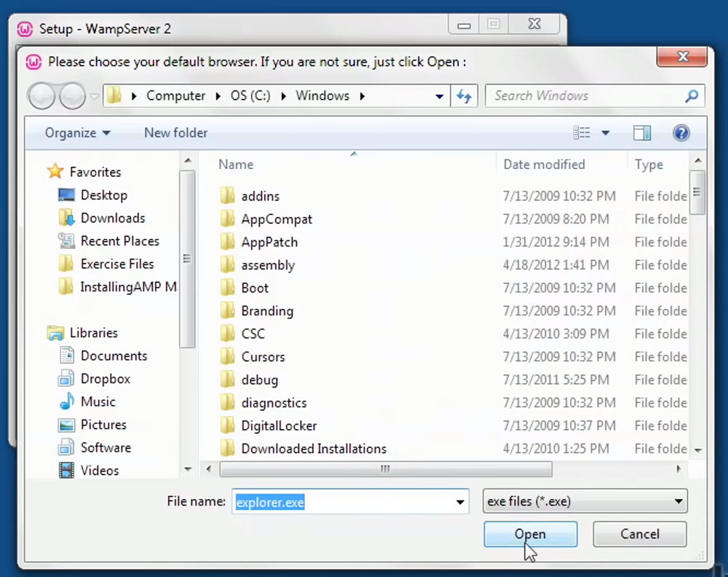Click the Open button
The image size is (728, 577).
(x=531, y=534)
